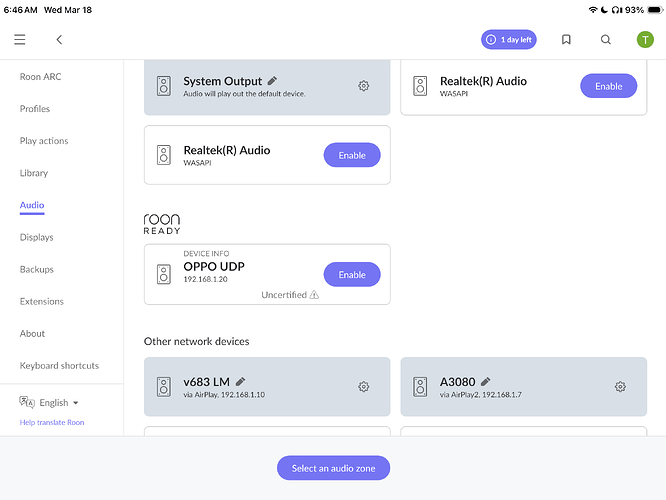Open v683 LM gear settings

[363, 387]
